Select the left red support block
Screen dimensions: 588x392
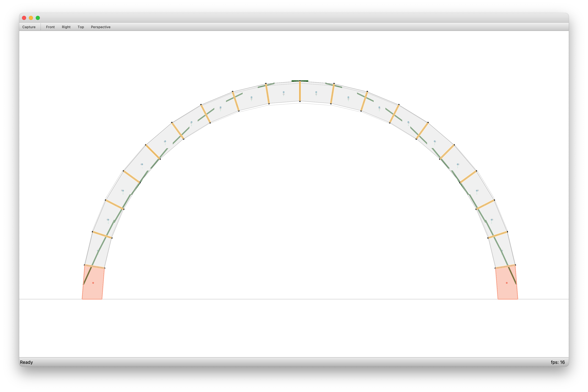point(93,282)
